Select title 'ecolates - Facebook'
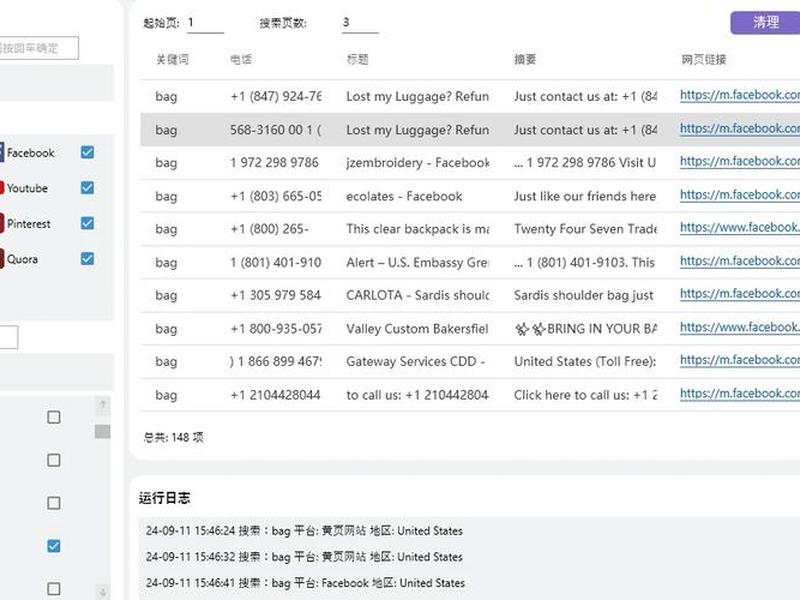The width and height of the screenshot is (800, 600). (404, 196)
